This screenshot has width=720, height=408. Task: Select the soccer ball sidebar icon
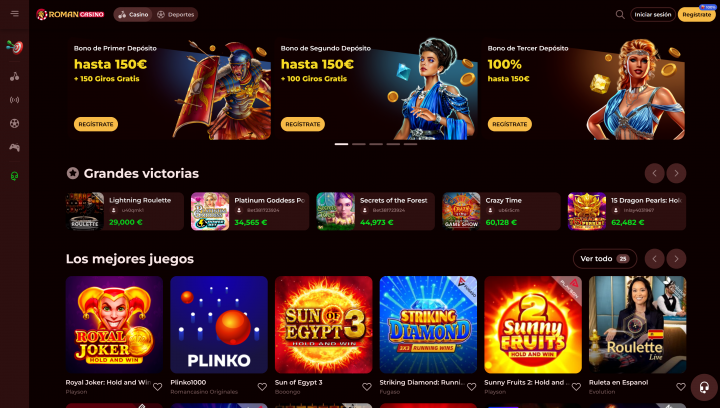[x=15, y=123]
